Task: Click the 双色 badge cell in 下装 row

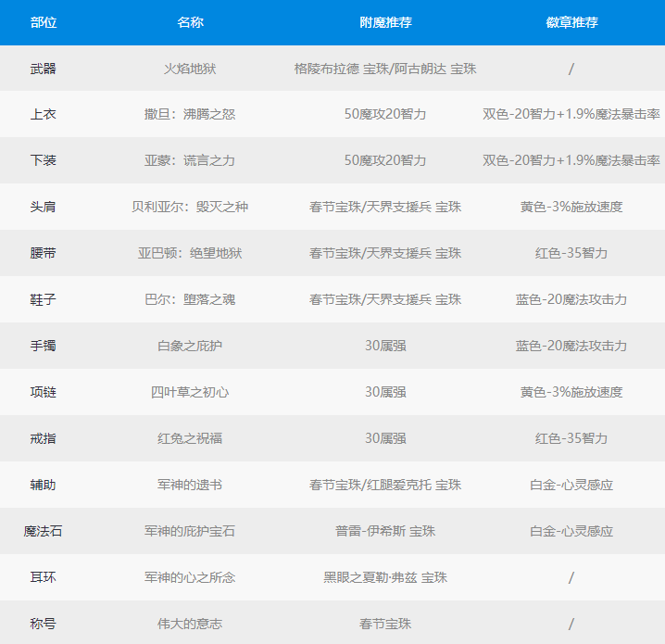Action: (571, 160)
